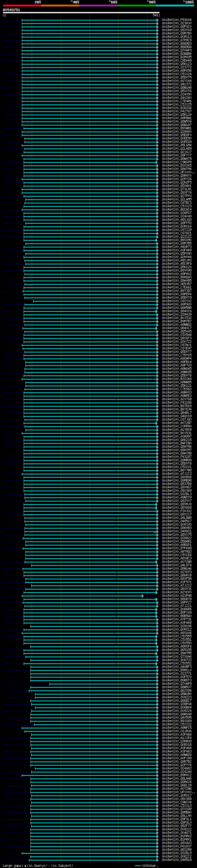Click the alignment bar for UniRef100_P93004
This screenshot has width=197, height=868.
click(90, 20)
